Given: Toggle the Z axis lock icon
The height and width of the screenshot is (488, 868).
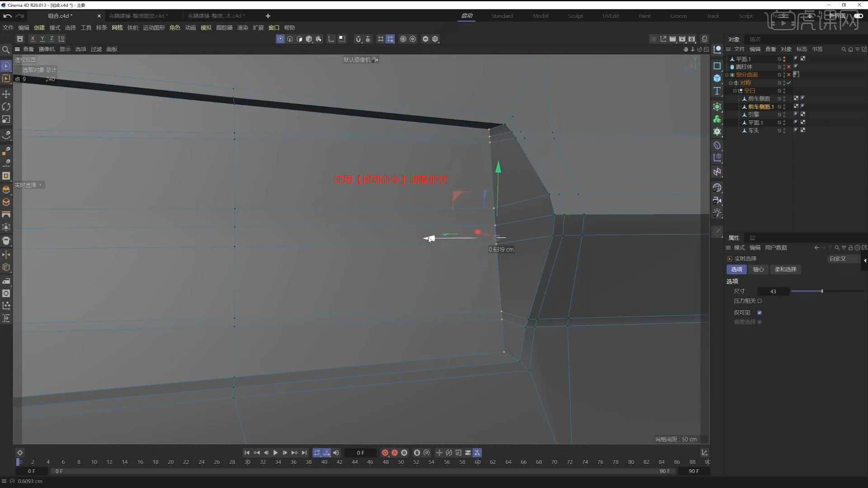Looking at the screenshot, I should (x=52, y=39).
